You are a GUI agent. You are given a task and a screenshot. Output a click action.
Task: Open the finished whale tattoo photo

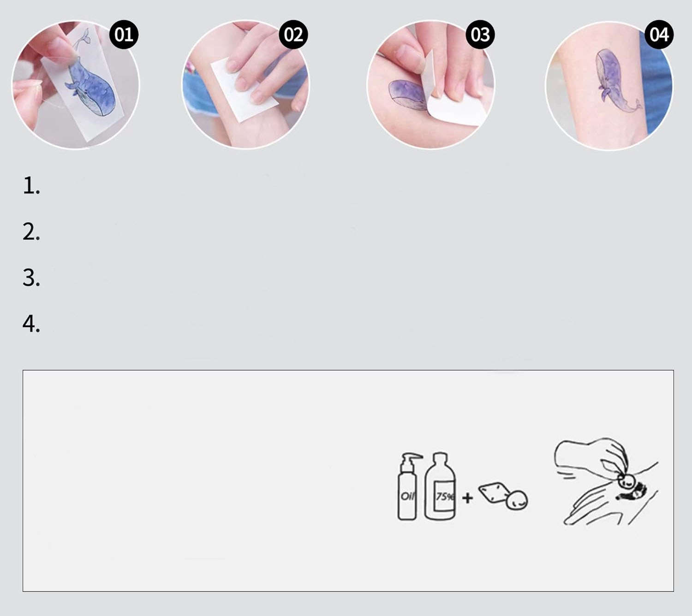(609, 86)
